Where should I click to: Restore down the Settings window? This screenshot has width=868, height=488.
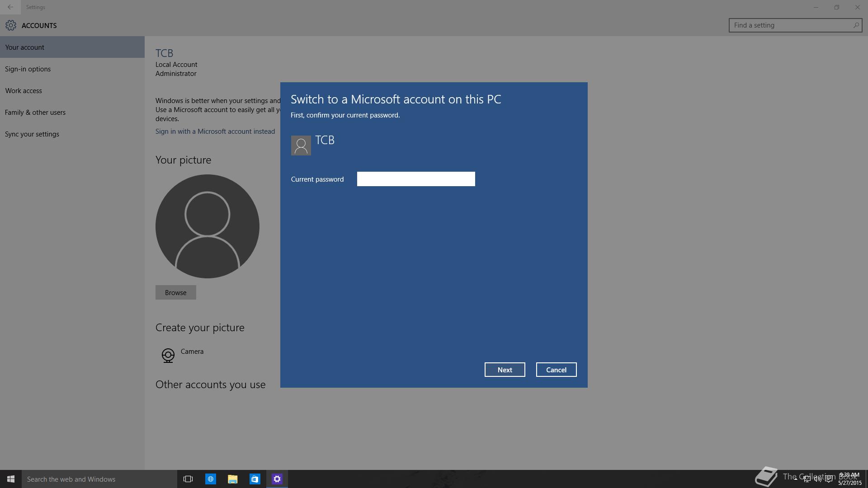(x=837, y=7)
